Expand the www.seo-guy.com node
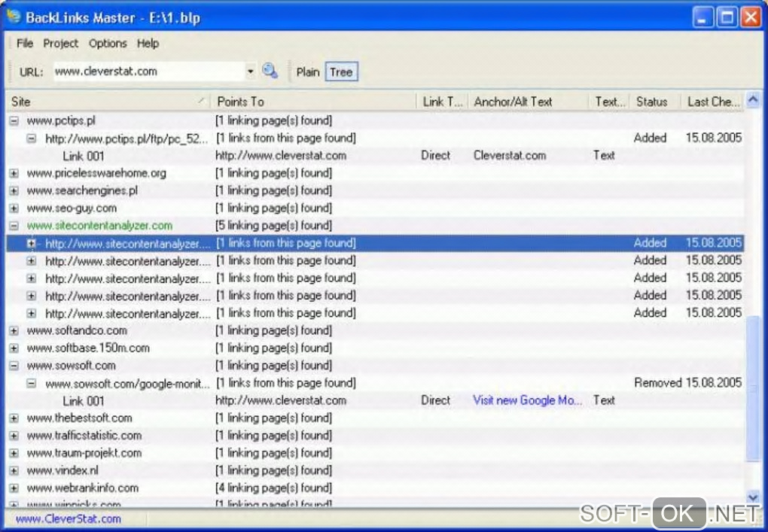768x532 pixels. [x=14, y=208]
